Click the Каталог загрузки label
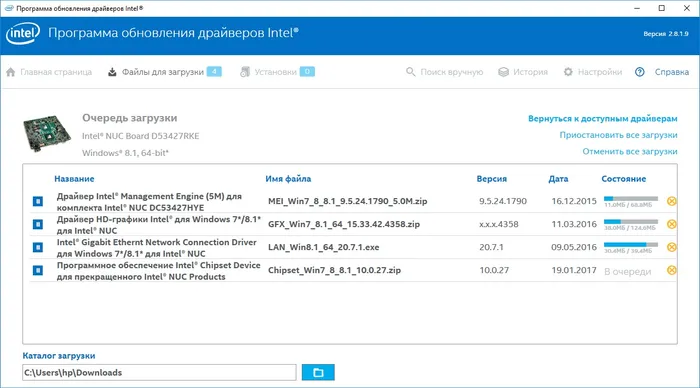The image size is (700, 388). (x=59, y=356)
